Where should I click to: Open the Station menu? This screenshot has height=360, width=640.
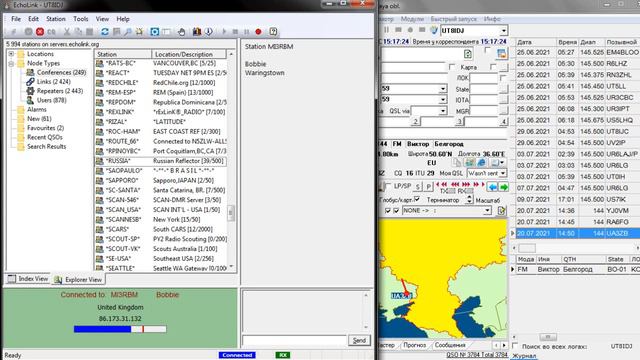(x=56, y=19)
